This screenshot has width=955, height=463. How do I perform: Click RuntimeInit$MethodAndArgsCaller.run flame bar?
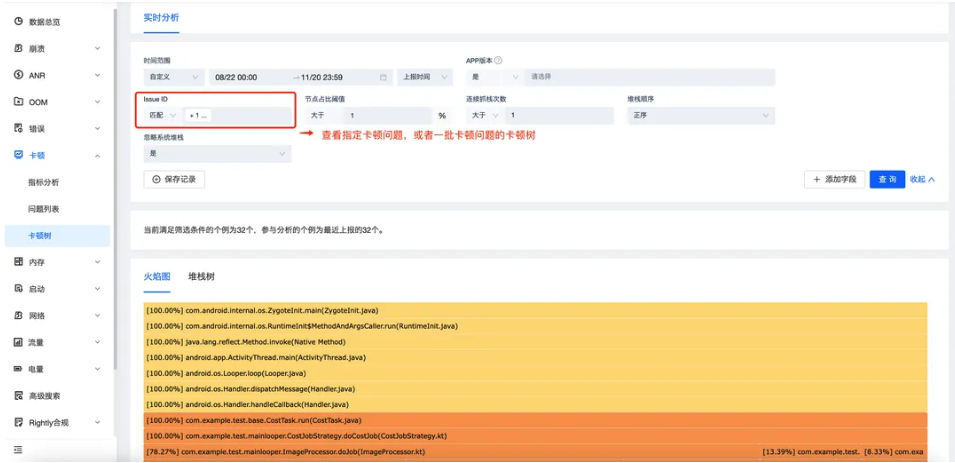pyautogui.click(x=535, y=326)
